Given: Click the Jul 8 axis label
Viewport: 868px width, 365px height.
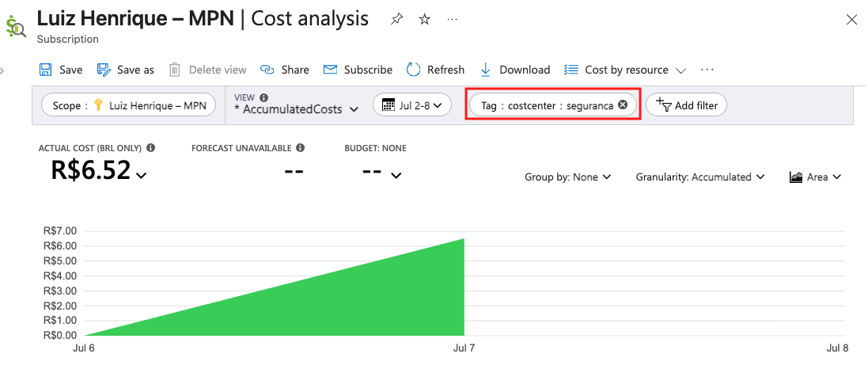Looking at the screenshot, I should (837, 348).
